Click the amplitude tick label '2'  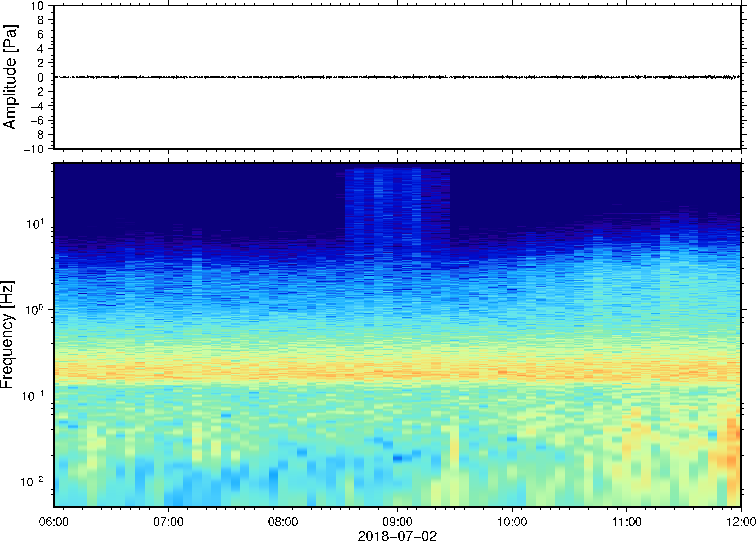click(x=41, y=63)
